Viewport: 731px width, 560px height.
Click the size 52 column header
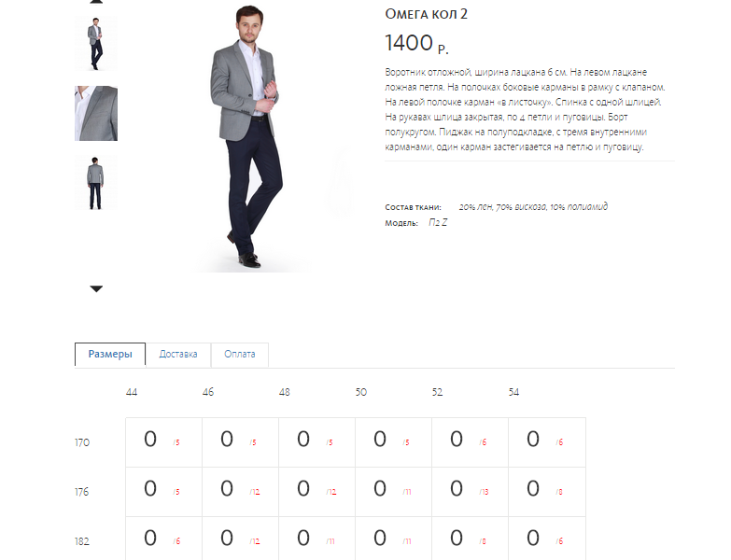(x=437, y=392)
